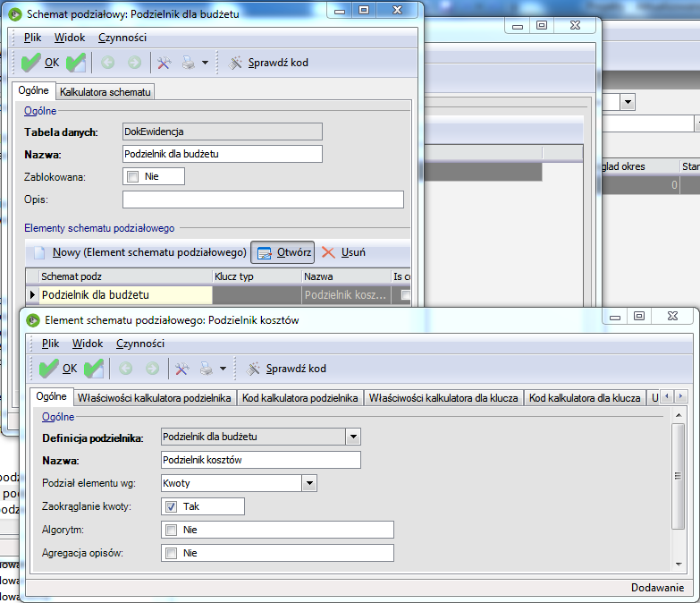Click row indicator arrow of Podzielnik dla budżetu
This screenshot has height=603, width=700.
(x=32, y=295)
